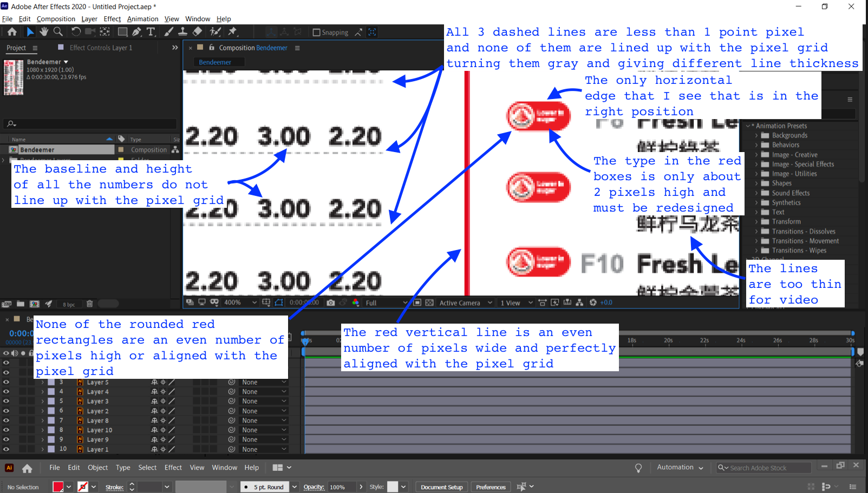
Task: Select the Bendeemer composition thumbnail
Action: coord(13,77)
